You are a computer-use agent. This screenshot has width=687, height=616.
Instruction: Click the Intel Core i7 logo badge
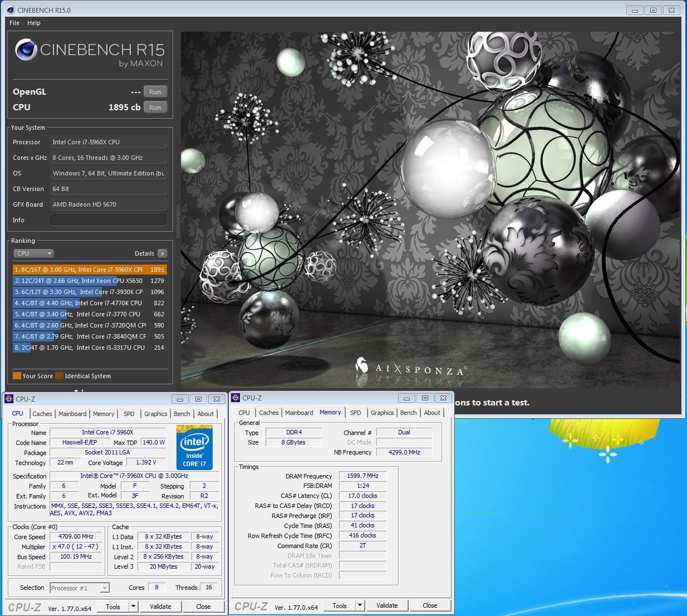(x=194, y=447)
